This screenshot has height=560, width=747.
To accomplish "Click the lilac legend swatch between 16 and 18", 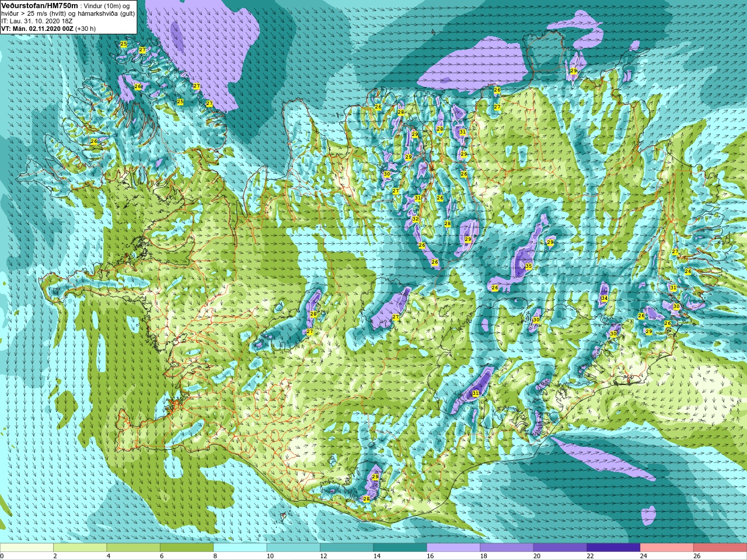I will (x=453, y=548).
